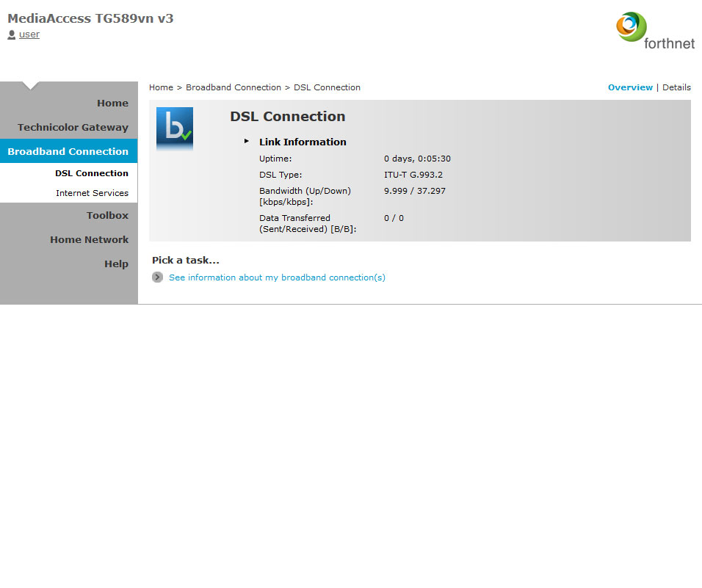The image size is (702, 588).
Task: Click the arrow icon beside the task link
Action: click(157, 277)
